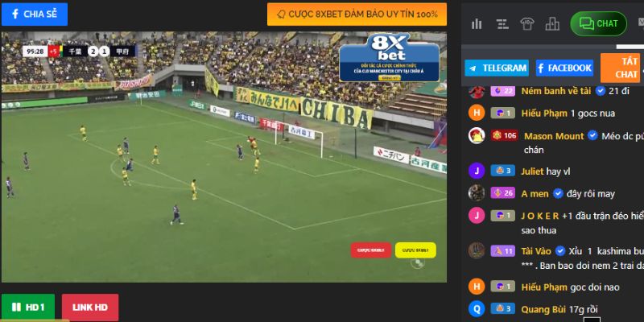Open the match statistics bar chart icon
Screen dimensions: 644x322
pos(477,24)
